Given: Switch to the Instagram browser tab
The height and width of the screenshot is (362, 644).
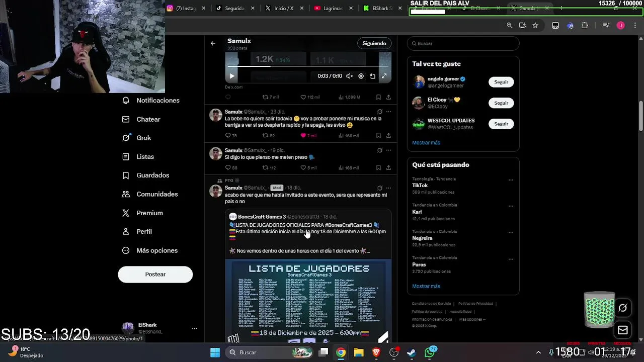Looking at the screenshot, I should coord(186,8).
